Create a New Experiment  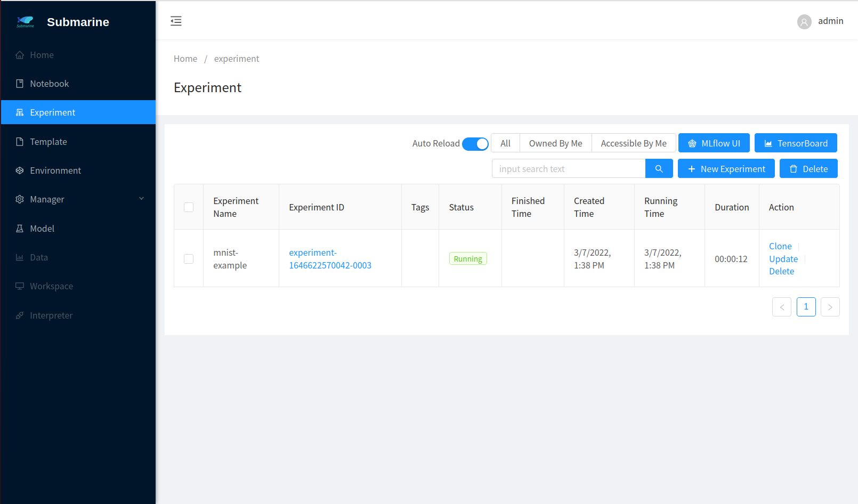[x=726, y=169]
